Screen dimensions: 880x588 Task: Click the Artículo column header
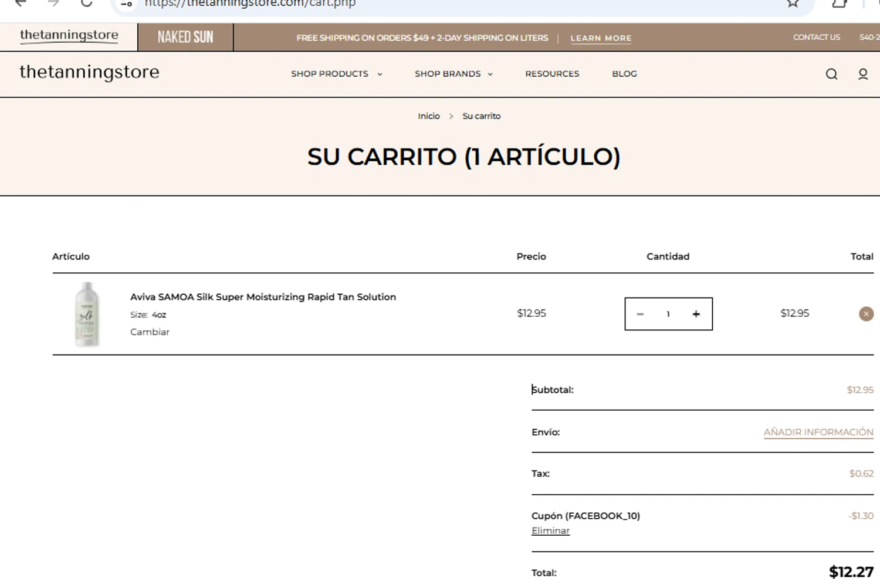point(71,256)
